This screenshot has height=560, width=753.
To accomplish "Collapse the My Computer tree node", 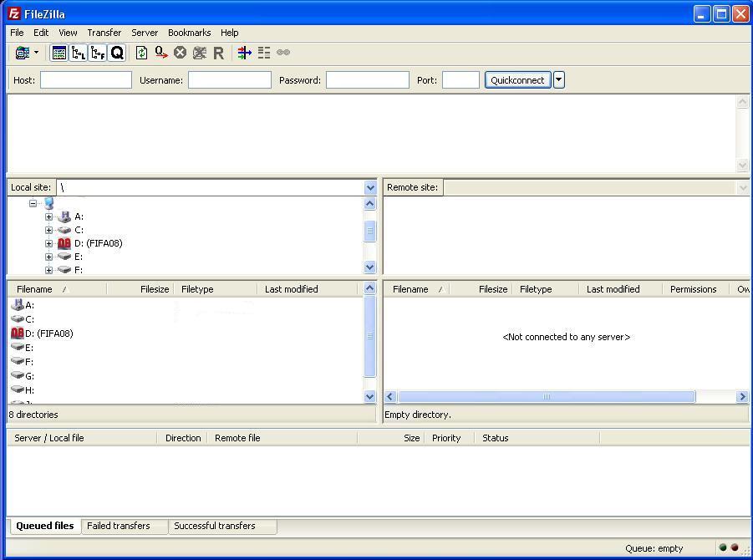I will [x=33, y=203].
